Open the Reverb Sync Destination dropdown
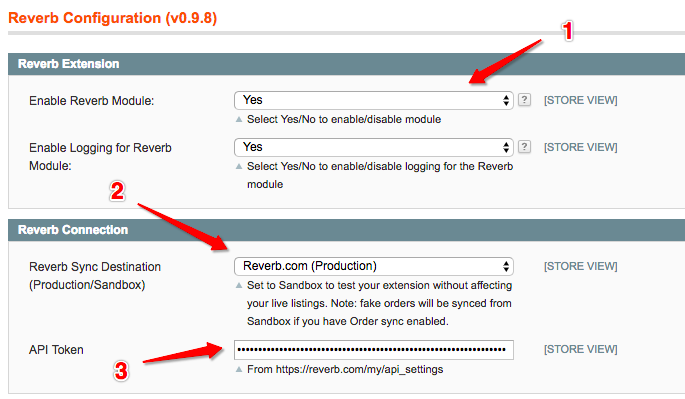Viewport: 685px width, 399px height. (x=374, y=266)
